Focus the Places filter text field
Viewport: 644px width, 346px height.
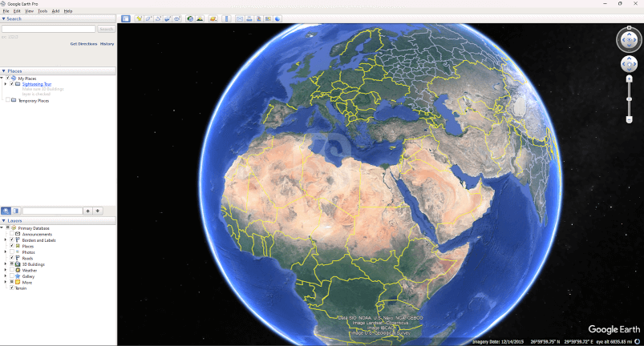(x=52, y=211)
